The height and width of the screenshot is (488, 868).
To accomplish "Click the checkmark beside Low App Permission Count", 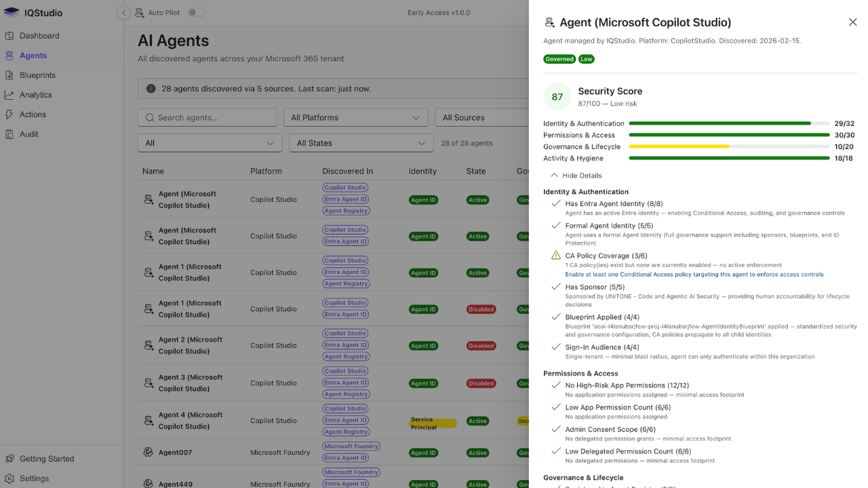I will click(x=556, y=407).
